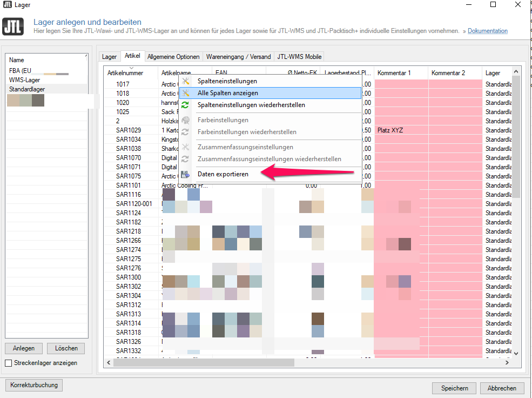Select the Artikel tab
Viewport: 532px width, 398px height.
(x=132, y=56)
